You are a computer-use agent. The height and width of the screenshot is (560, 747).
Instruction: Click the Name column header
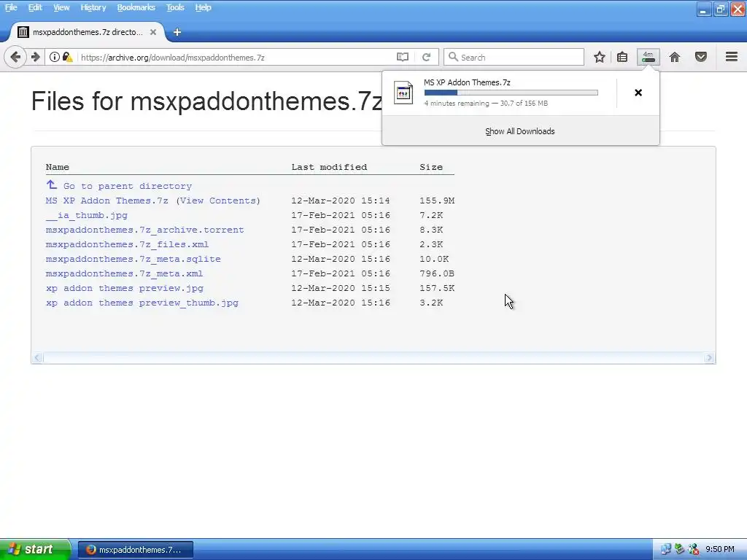click(57, 167)
